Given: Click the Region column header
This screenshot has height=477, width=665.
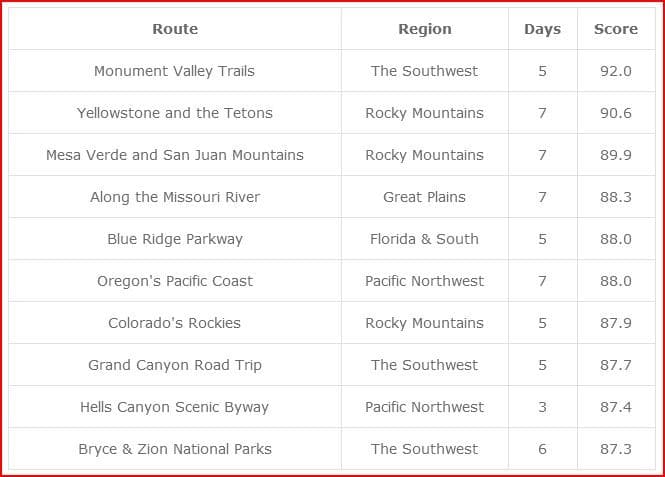Looking at the screenshot, I should click(424, 29).
